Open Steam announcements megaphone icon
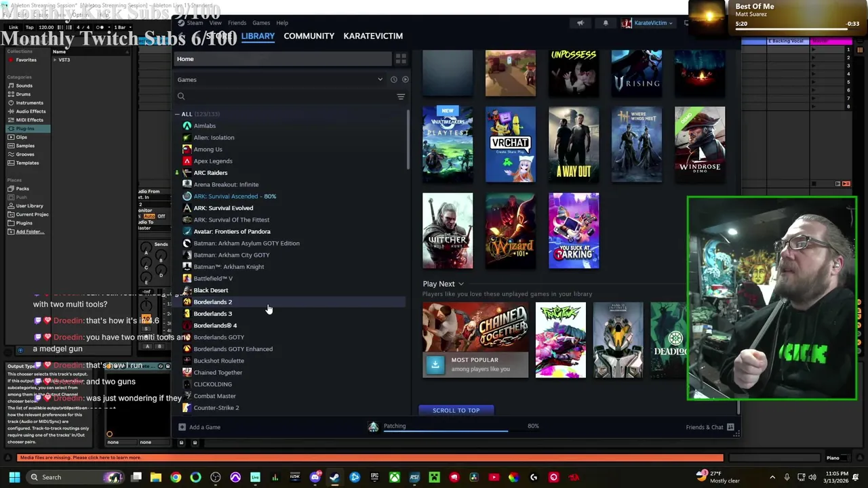Screen dimensions: 868x488 tap(580, 23)
